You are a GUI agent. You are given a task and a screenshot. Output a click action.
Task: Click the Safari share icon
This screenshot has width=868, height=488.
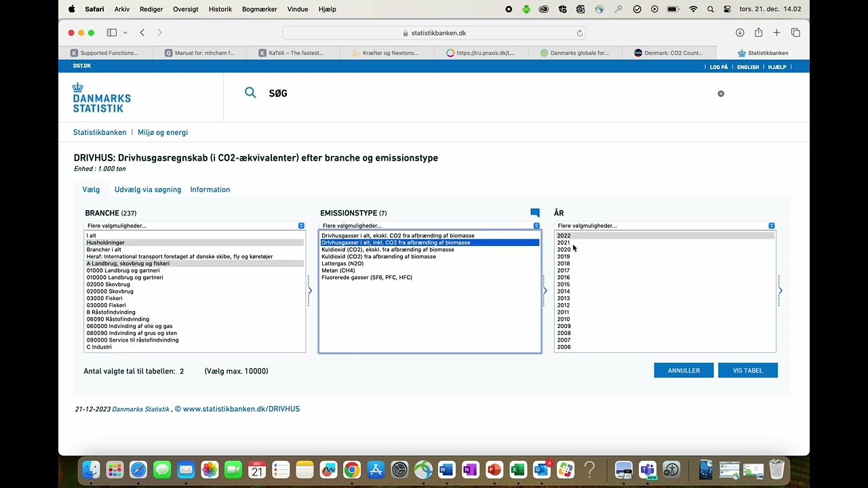coord(759,33)
